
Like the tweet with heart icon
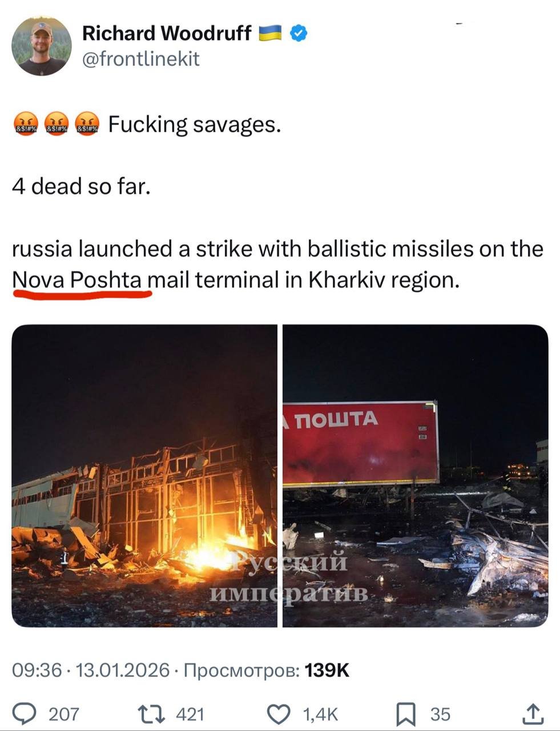coord(279,714)
